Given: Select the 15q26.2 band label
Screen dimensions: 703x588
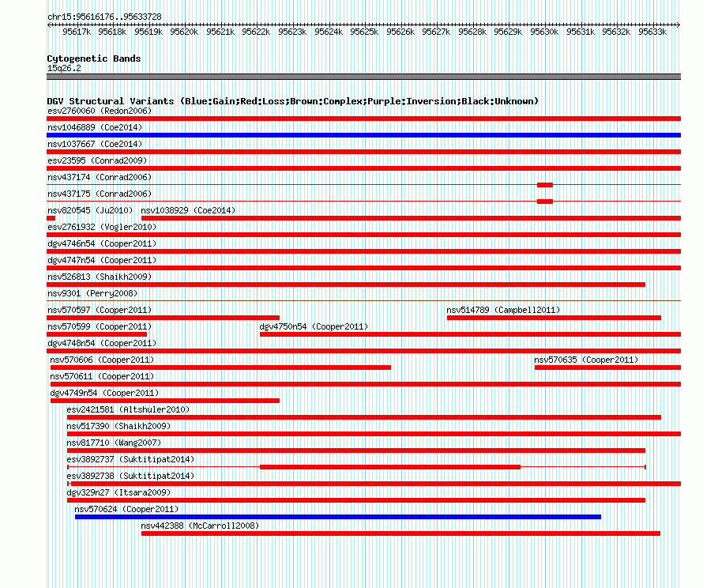Looking at the screenshot, I should coord(64,68).
